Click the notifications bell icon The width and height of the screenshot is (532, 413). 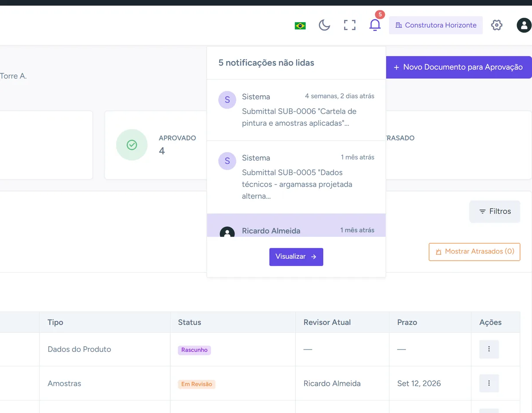pos(375,25)
